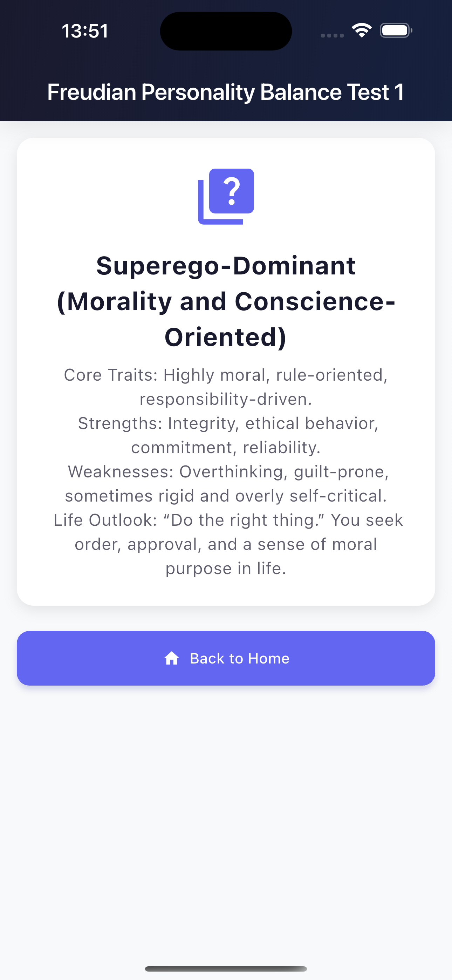Tap the Life Outlook text line
Image resolution: width=452 pixels, height=980 pixels.
[228, 520]
